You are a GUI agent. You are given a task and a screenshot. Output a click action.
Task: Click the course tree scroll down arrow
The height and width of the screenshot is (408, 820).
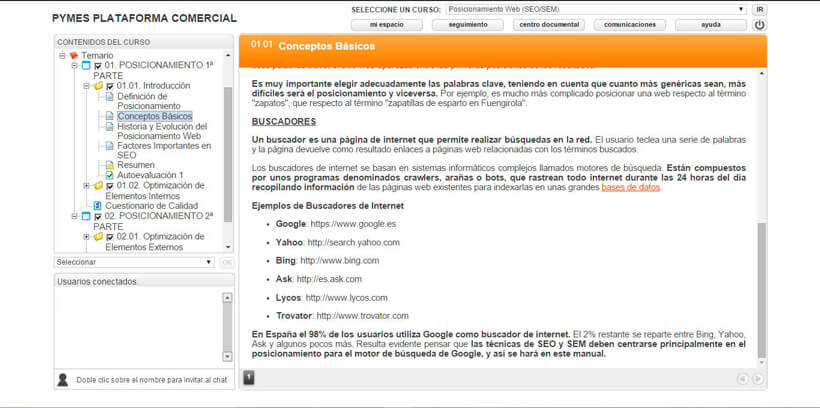pos(227,247)
